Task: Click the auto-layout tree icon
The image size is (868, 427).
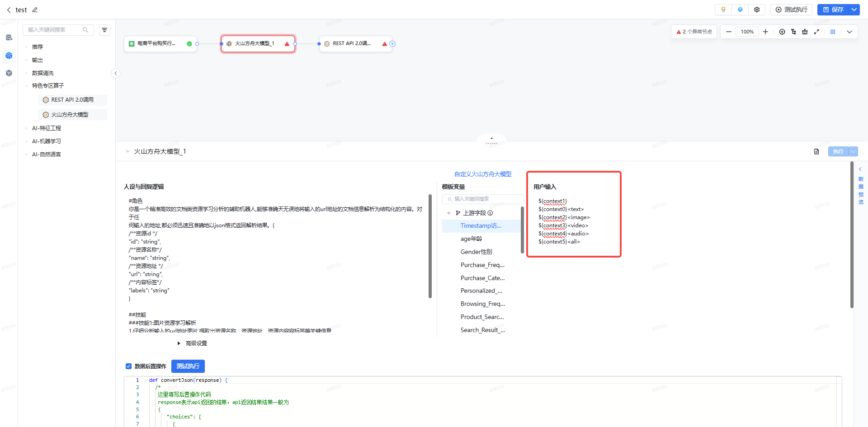Action: click(x=793, y=32)
